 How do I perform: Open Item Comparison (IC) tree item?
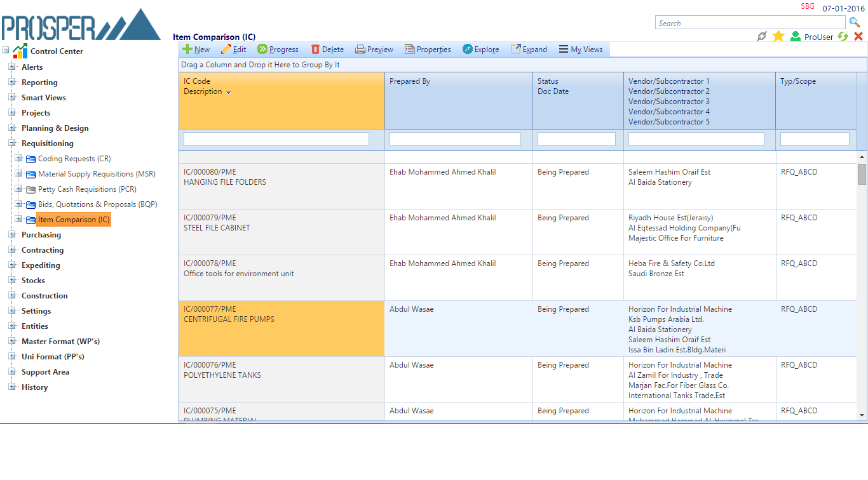74,220
